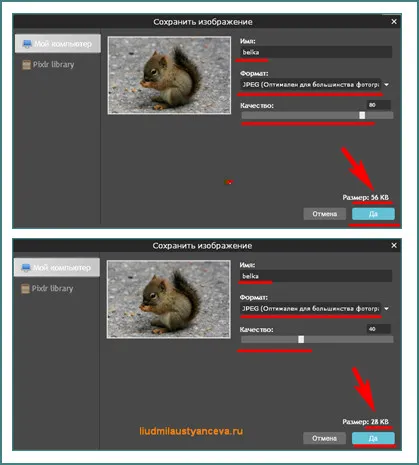The height and width of the screenshot is (465, 419).
Task: Focus the Имя field in the 56 KB dialog
Action: tap(316, 52)
